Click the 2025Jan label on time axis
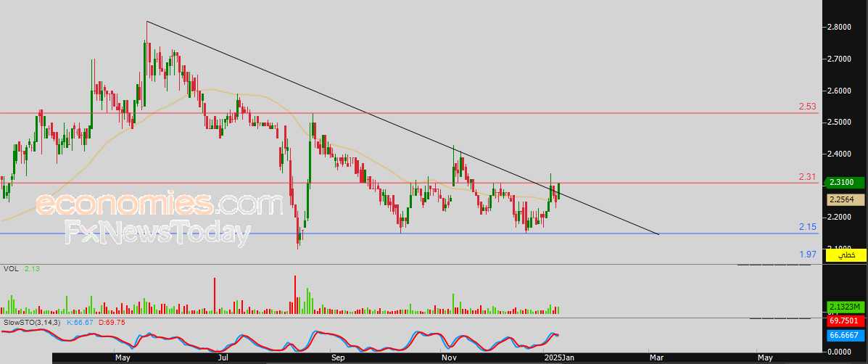 point(560,358)
